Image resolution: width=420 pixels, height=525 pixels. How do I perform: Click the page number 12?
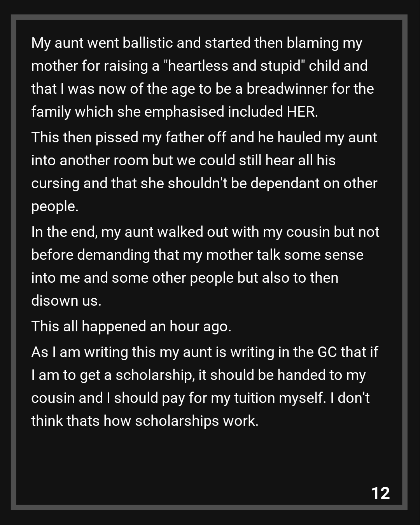point(380,493)
